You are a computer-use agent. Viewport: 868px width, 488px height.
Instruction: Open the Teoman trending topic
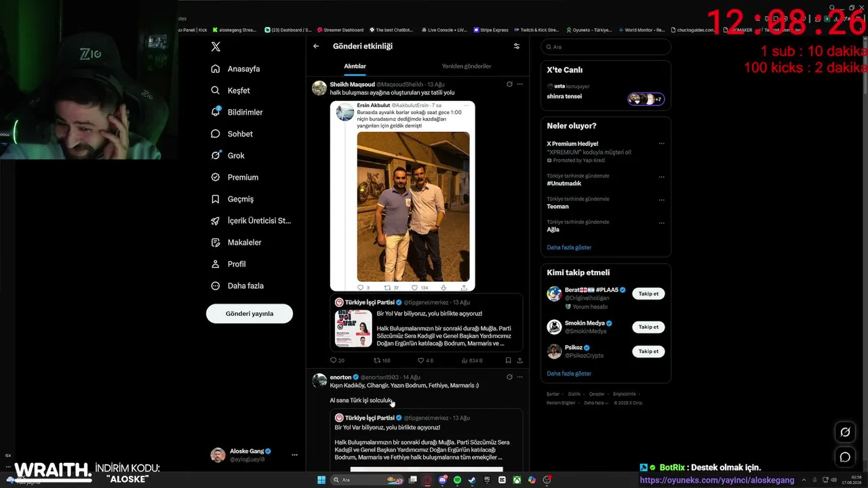click(557, 207)
